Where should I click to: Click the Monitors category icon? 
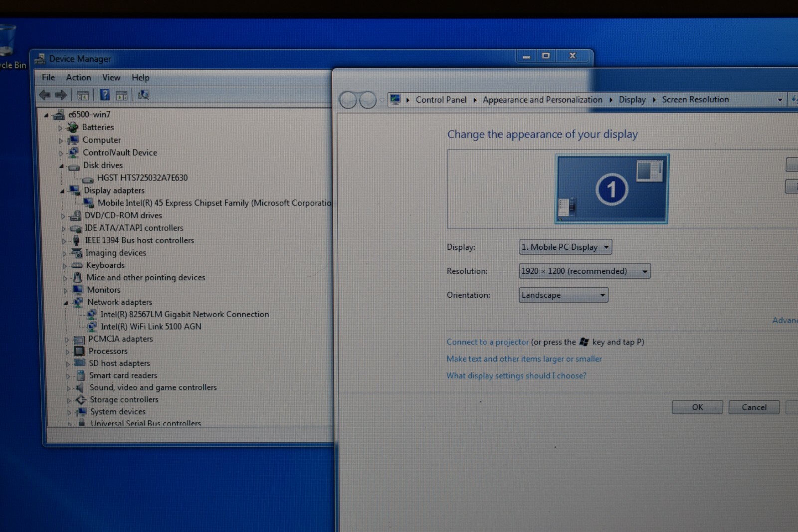78,290
